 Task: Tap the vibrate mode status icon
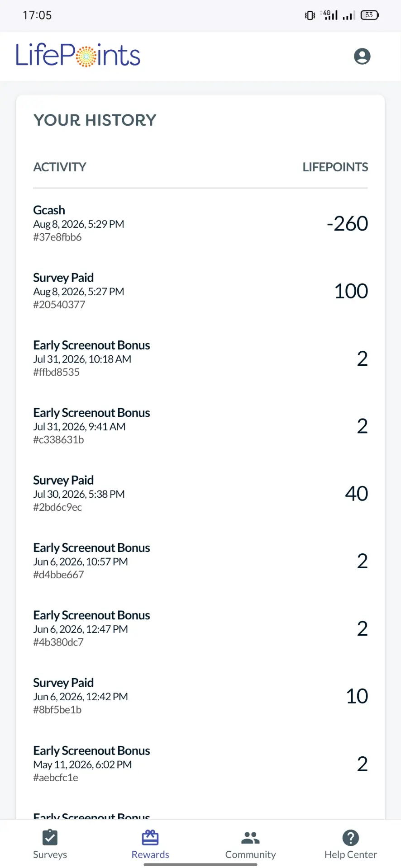(310, 15)
